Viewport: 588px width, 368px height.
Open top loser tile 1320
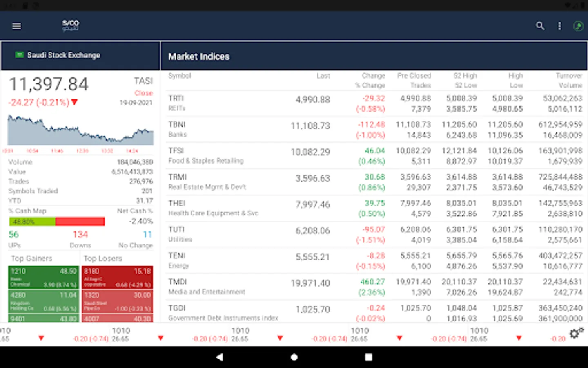(118, 301)
